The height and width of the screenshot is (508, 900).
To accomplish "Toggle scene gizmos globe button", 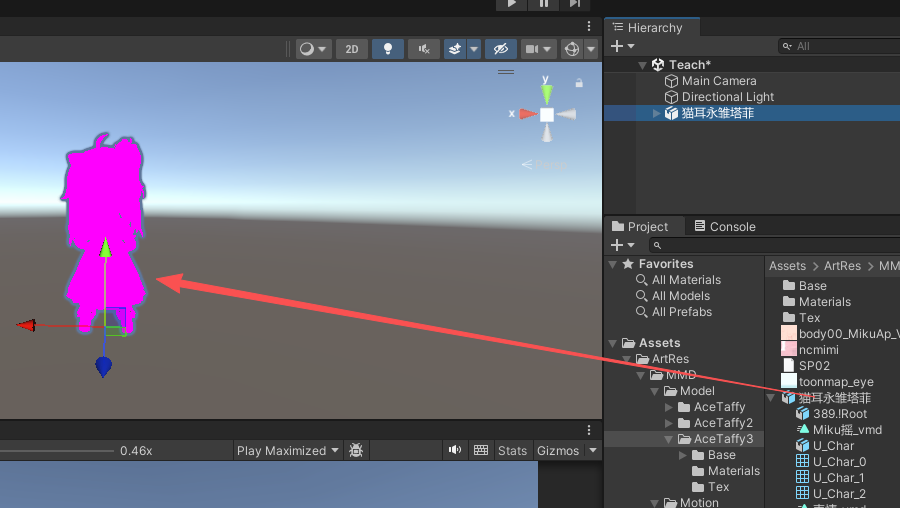I will (x=572, y=49).
